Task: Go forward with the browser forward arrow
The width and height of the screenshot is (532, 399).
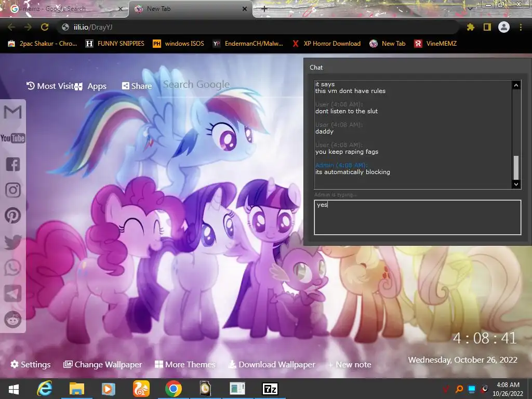Action: (x=28, y=27)
